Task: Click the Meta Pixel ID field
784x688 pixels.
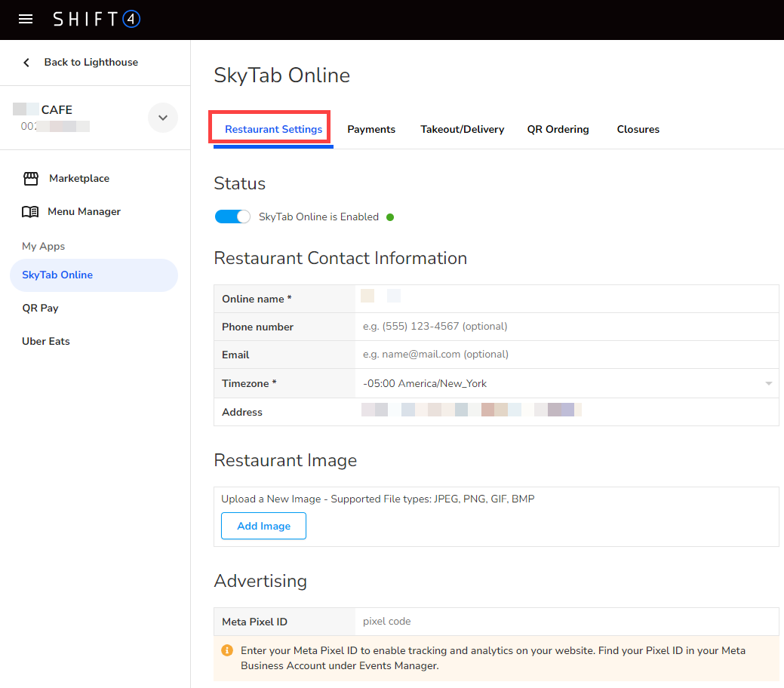Action: click(566, 622)
